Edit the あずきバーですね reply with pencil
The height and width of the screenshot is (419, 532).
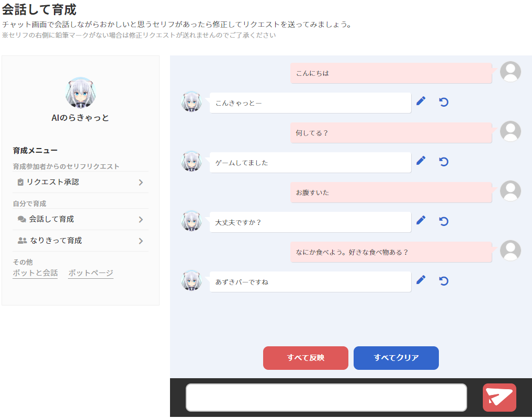pos(421,280)
